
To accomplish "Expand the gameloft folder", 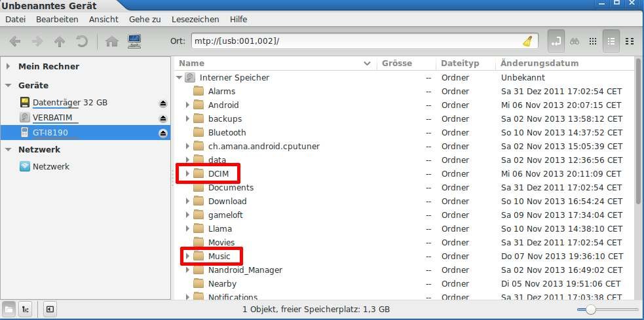I will [x=187, y=215].
